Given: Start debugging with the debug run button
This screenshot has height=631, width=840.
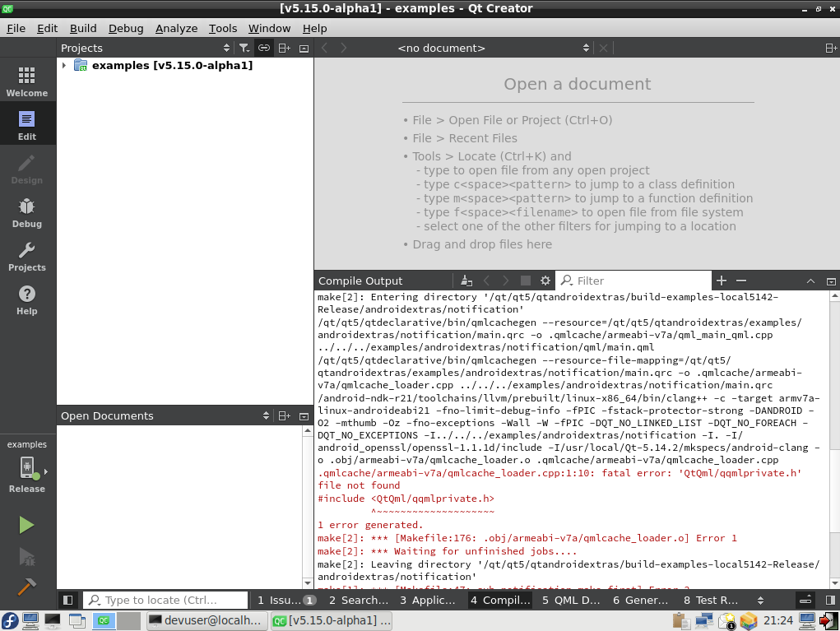Looking at the screenshot, I should click(x=26, y=557).
